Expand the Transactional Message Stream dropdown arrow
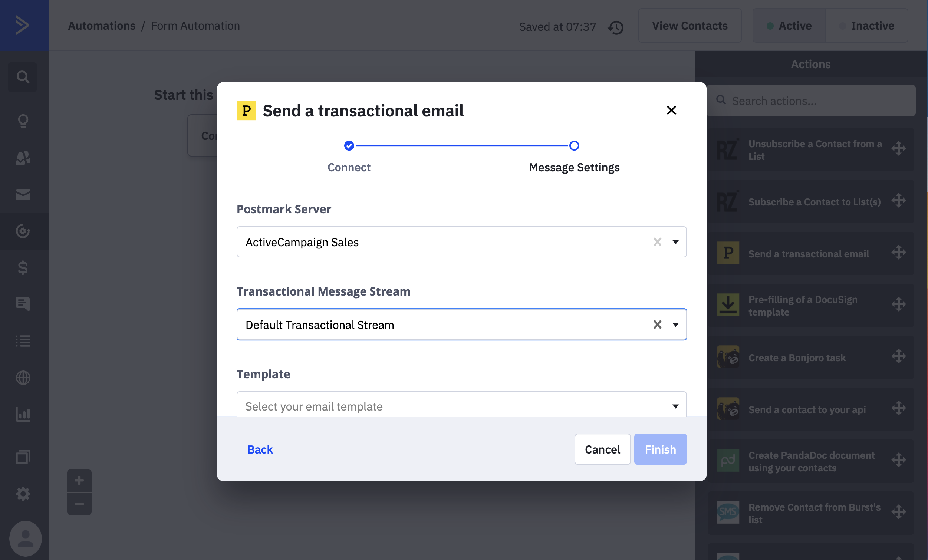Viewport: 928px width, 560px height. pos(676,325)
